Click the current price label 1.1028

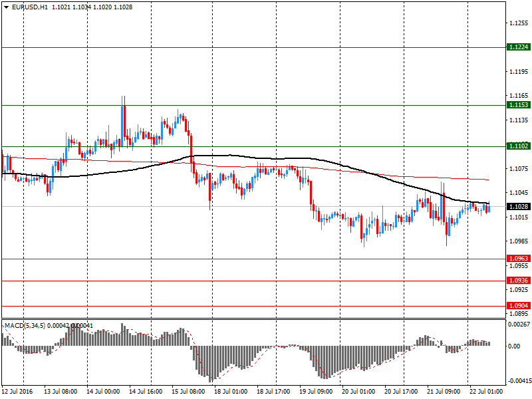click(x=519, y=207)
